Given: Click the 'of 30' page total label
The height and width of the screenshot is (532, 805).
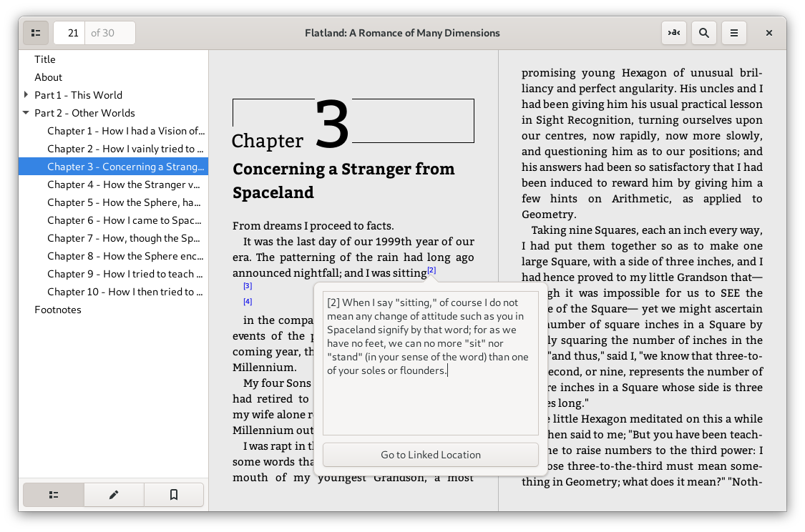Looking at the screenshot, I should [102, 33].
